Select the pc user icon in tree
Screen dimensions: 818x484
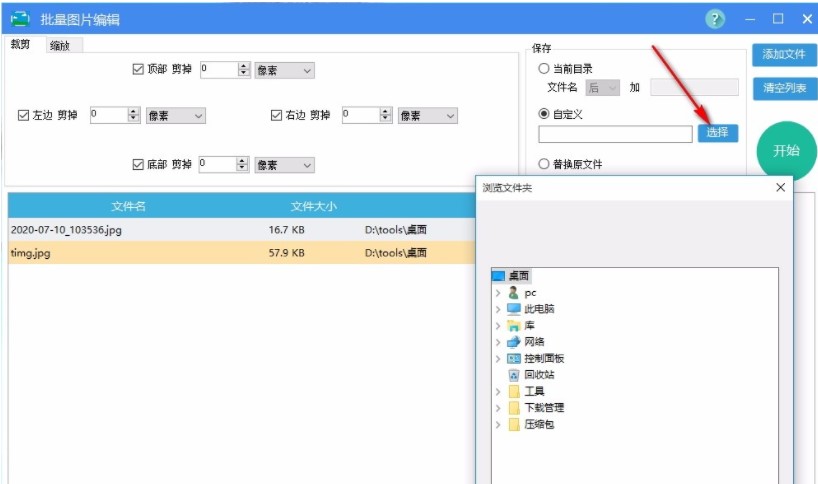pos(514,293)
